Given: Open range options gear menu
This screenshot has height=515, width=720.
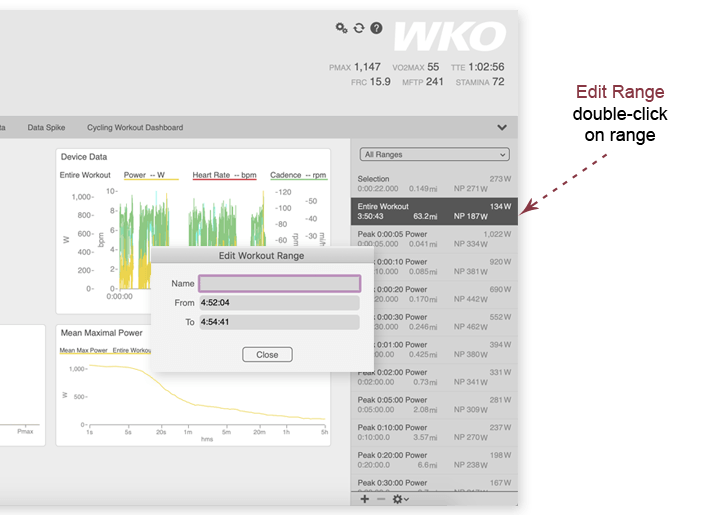Looking at the screenshot, I should (400, 499).
